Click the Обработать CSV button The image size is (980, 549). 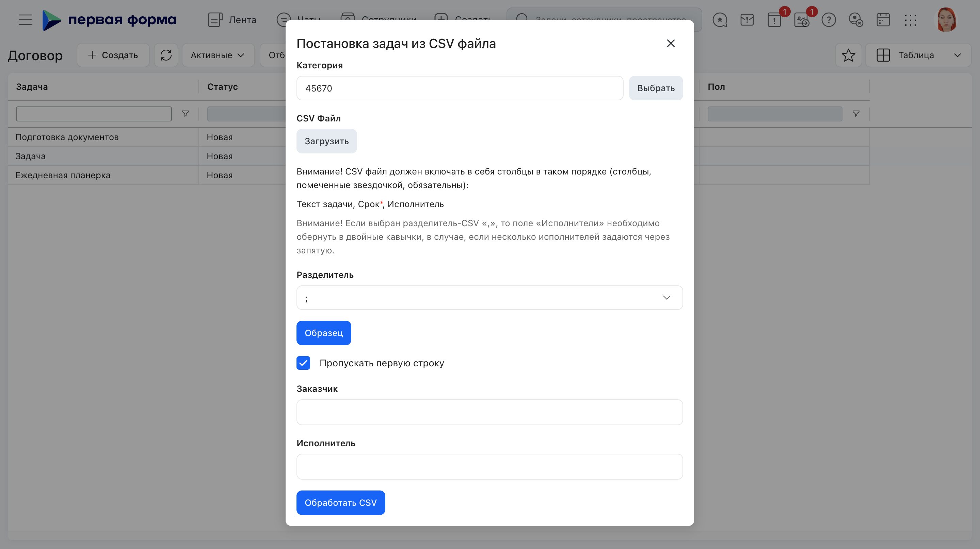click(340, 503)
